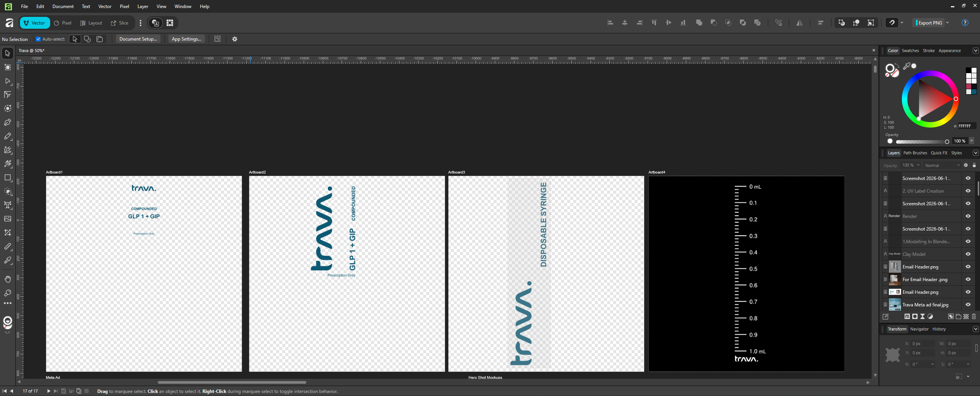980x396 pixels.
Task: Open the File menu
Action: [25, 7]
